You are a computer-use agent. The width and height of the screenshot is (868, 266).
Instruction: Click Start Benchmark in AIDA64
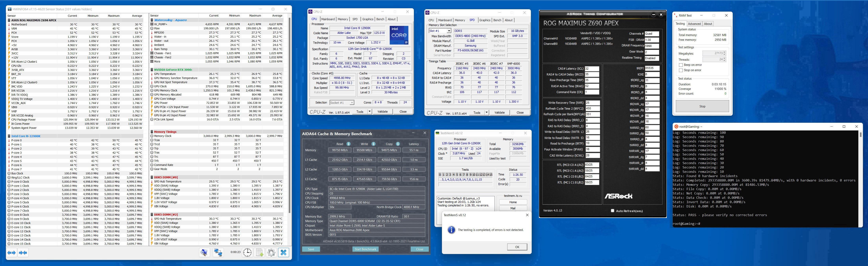point(365,249)
